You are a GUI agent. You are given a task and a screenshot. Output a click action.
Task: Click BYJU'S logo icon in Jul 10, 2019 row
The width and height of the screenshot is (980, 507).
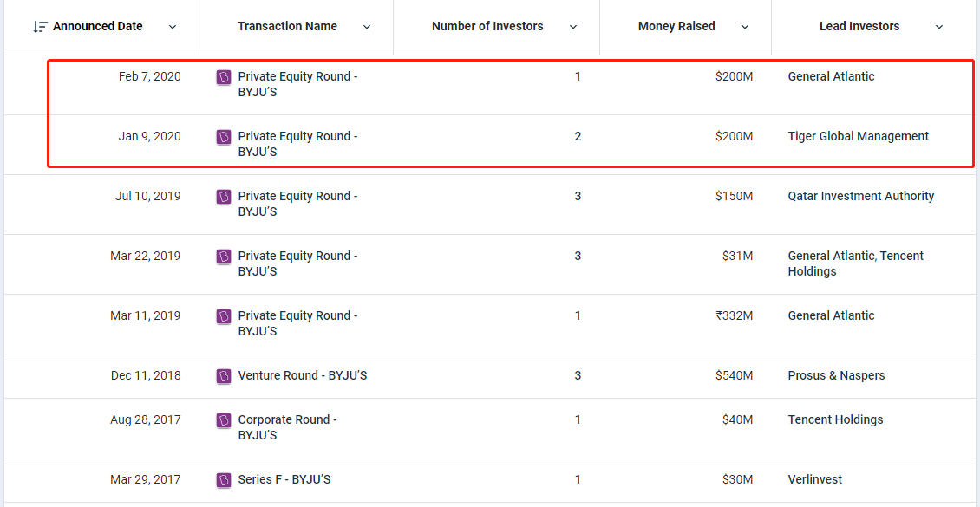[x=224, y=197]
